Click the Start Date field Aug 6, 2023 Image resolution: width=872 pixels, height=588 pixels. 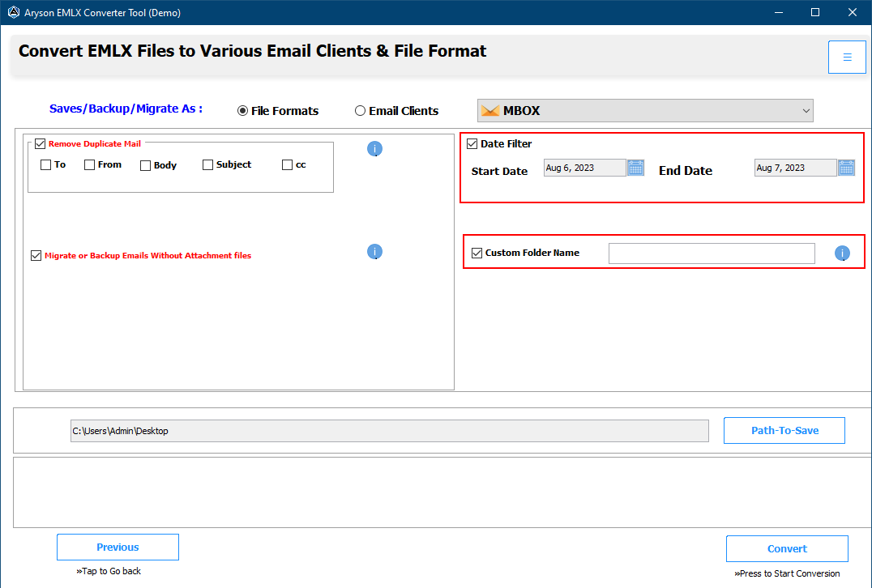[x=585, y=168]
